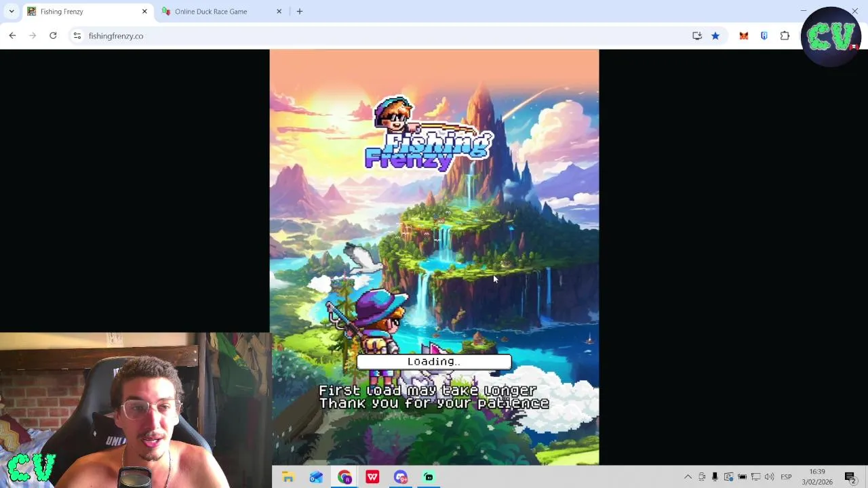Click 'First load may take longer' text

point(428,391)
